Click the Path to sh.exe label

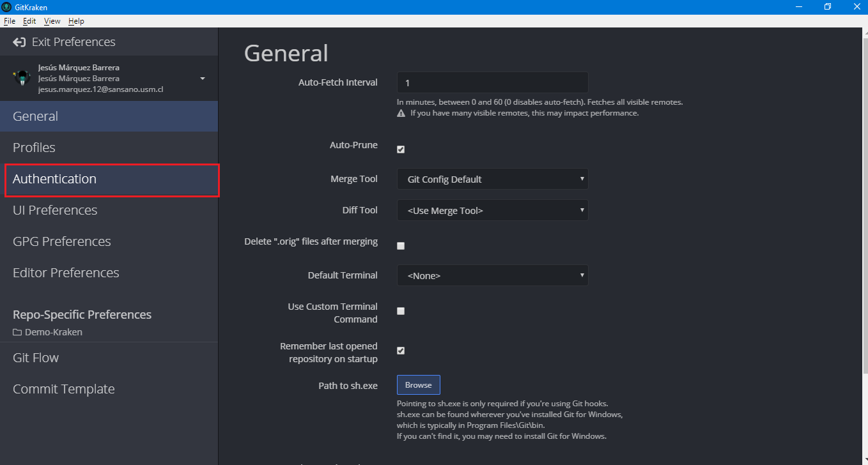click(x=348, y=386)
